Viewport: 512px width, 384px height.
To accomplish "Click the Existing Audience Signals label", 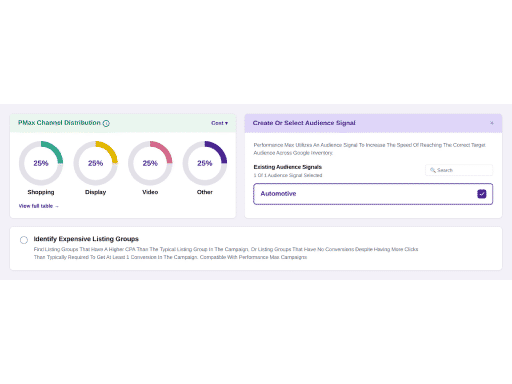I will point(288,167).
